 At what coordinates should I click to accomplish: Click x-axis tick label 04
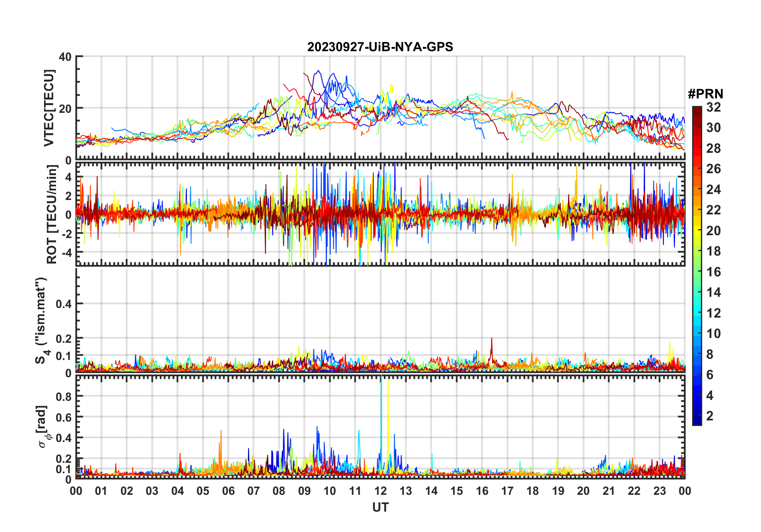[x=178, y=491]
